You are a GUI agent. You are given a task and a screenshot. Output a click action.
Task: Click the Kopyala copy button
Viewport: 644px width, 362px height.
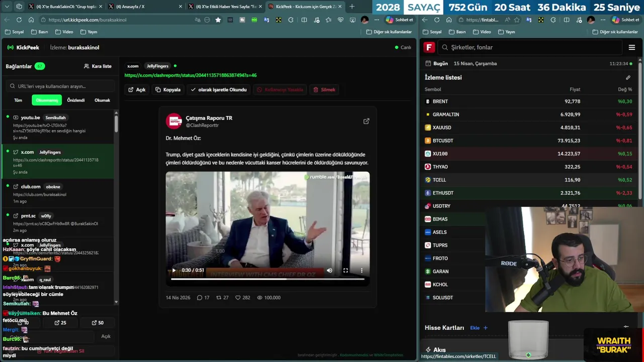coord(168,89)
